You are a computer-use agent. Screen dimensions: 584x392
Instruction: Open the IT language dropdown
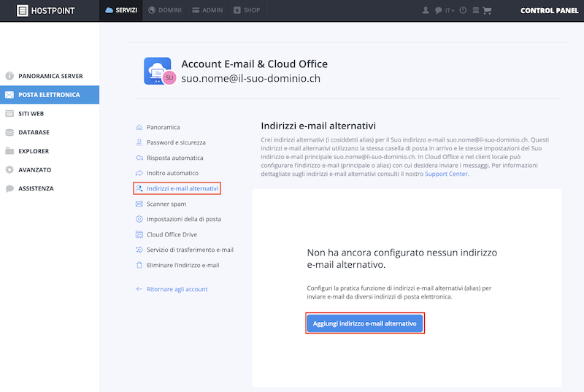coord(450,11)
